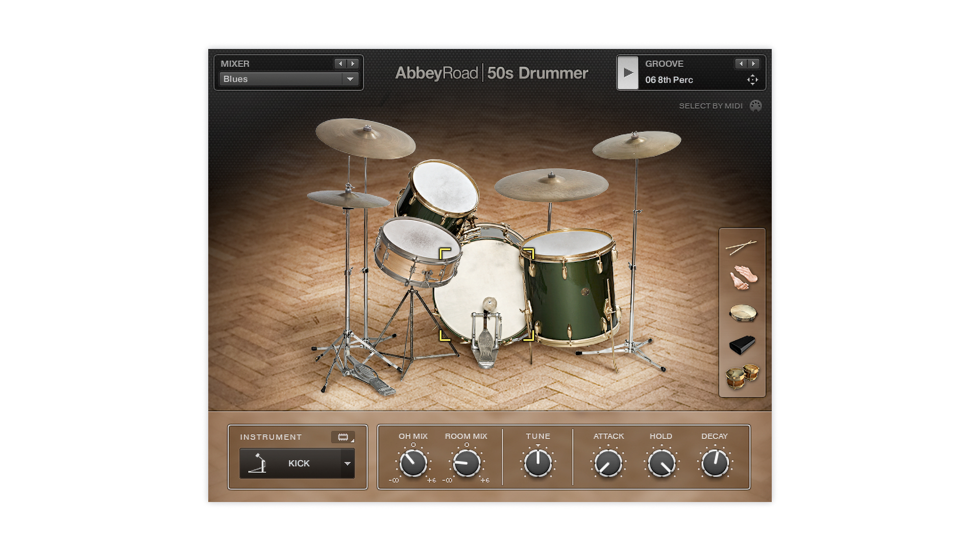This screenshot has height=551, width=980.
Task: Go to next mixer preset arrow
Action: coord(353,64)
